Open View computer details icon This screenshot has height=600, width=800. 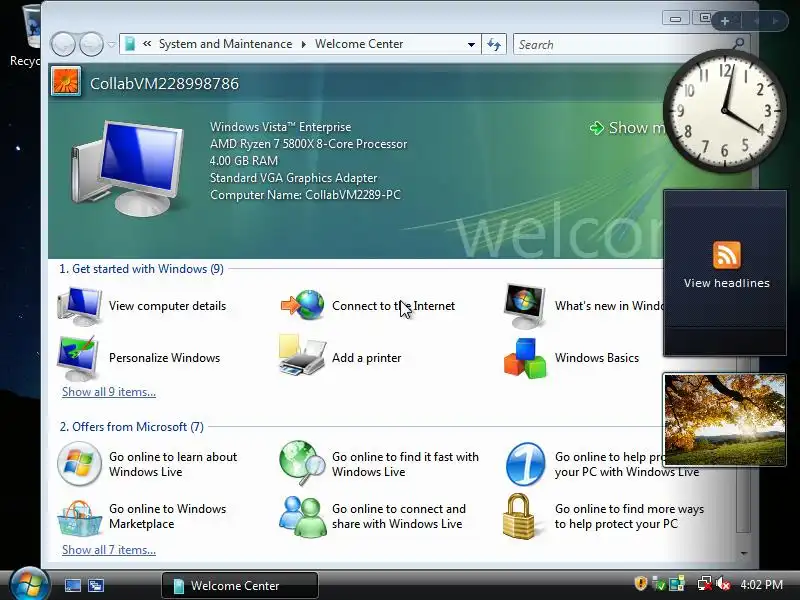click(79, 306)
